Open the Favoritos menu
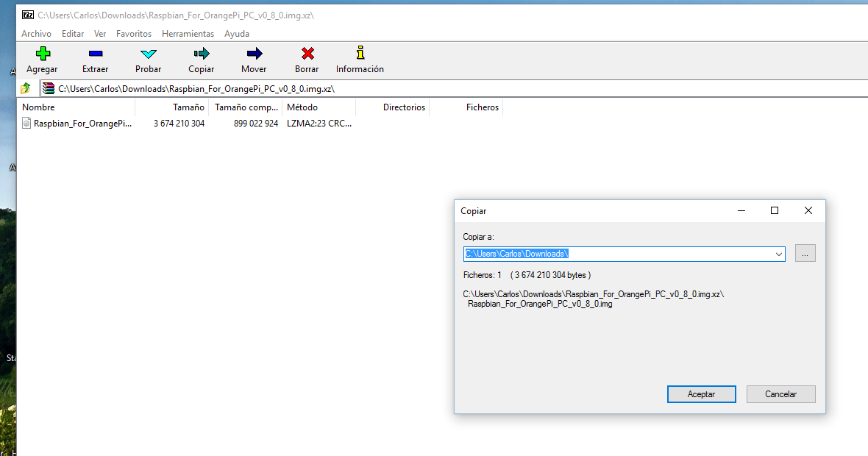This screenshot has width=868, height=456. (x=134, y=34)
